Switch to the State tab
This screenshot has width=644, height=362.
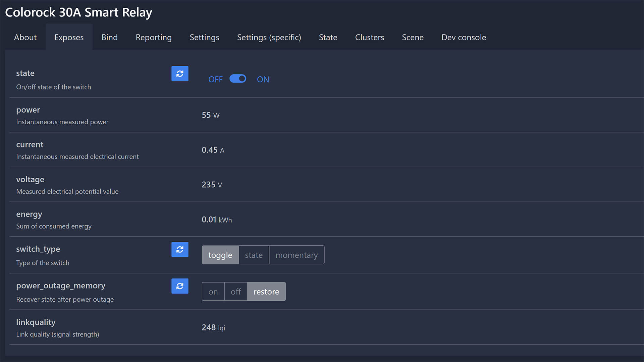coord(328,37)
